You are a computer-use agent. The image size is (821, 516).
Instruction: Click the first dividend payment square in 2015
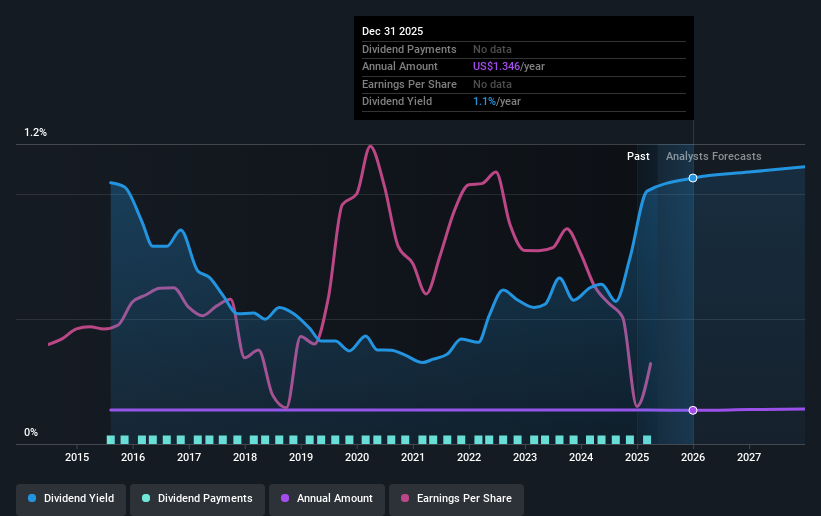coord(110,440)
